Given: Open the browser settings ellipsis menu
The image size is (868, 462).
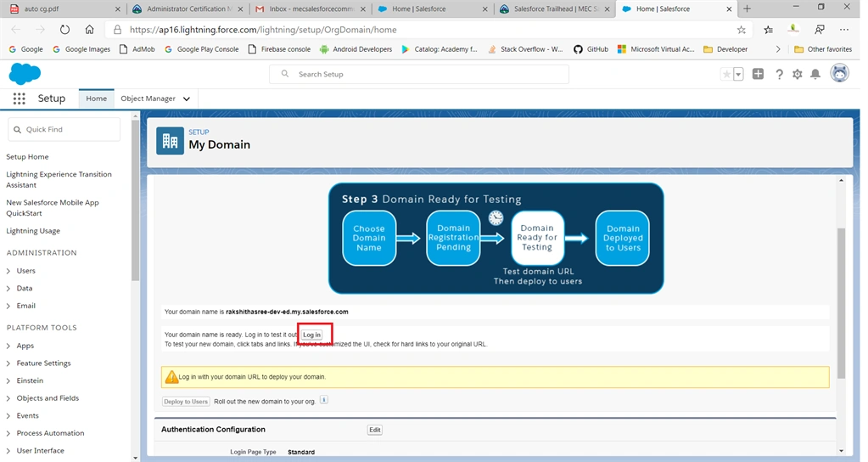Looking at the screenshot, I should (x=844, y=30).
